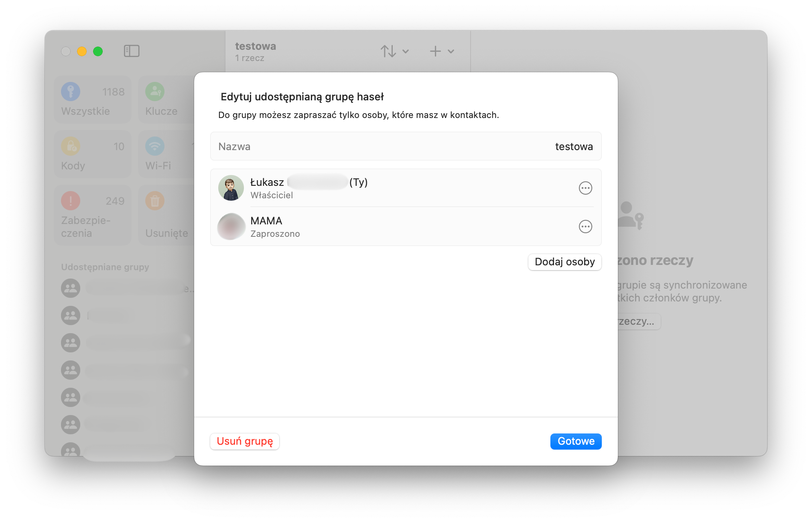
Task: Click the Dodaj osoby button
Action: [x=564, y=262]
